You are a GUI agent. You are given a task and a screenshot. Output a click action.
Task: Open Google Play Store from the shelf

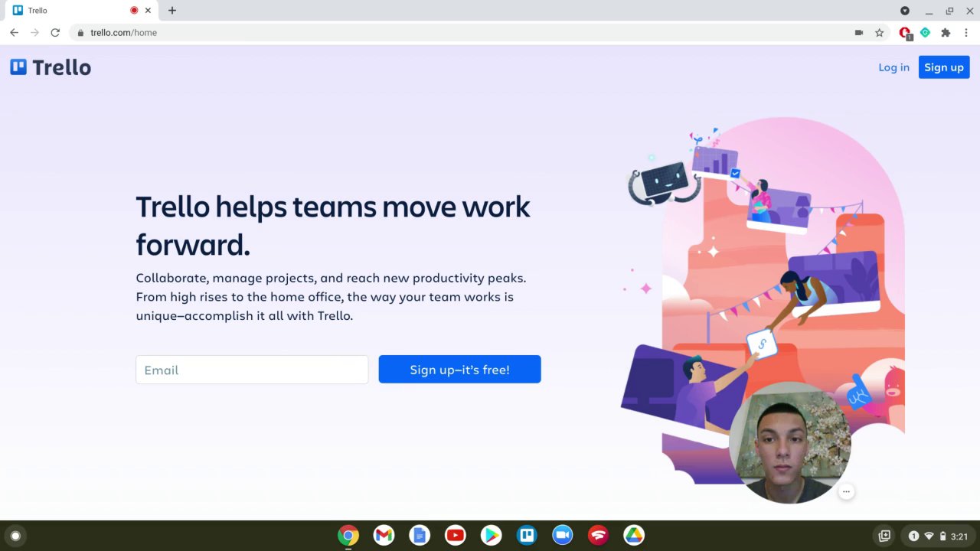point(491,536)
